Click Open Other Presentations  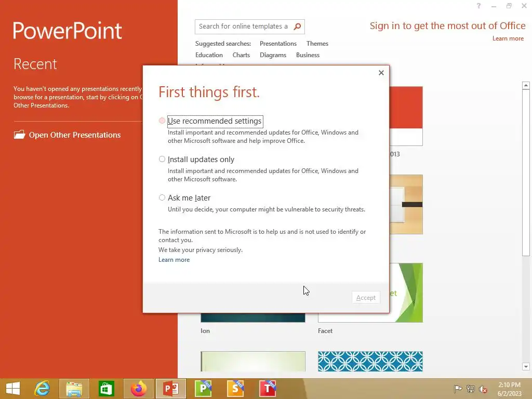pyautogui.click(x=75, y=135)
